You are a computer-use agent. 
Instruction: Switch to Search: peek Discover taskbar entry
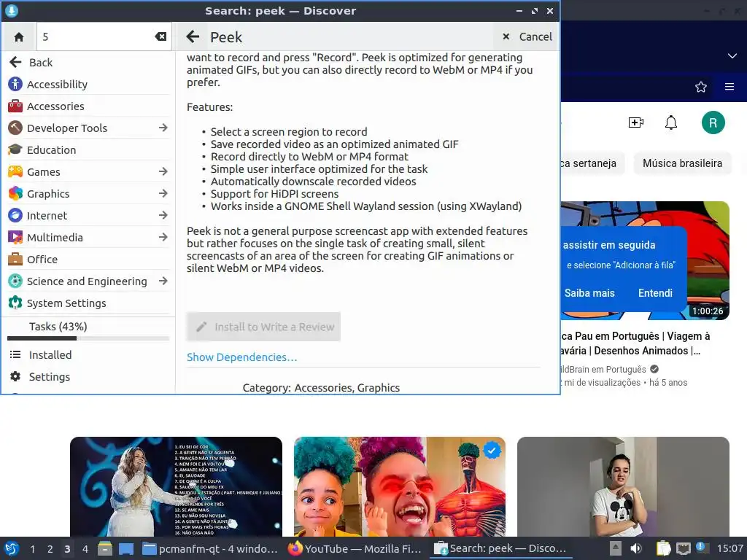pyautogui.click(x=500, y=548)
